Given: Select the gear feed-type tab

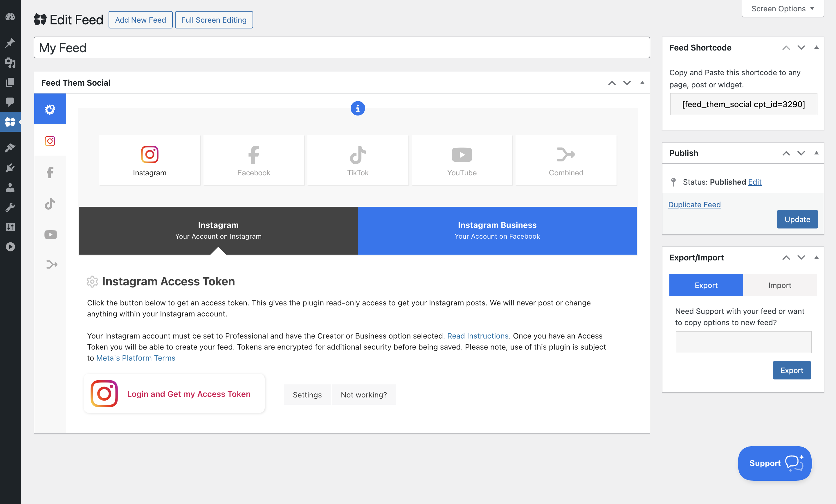Looking at the screenshot, I should (50, 109).
